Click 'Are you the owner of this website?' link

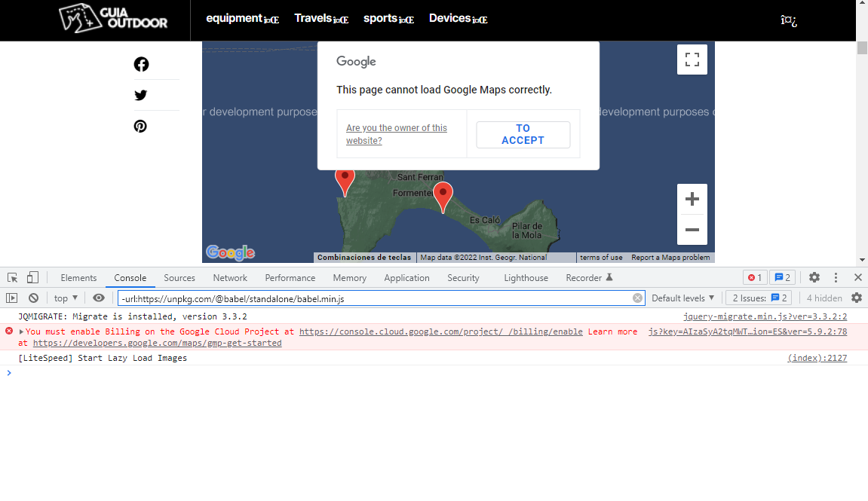coord(397,134)
